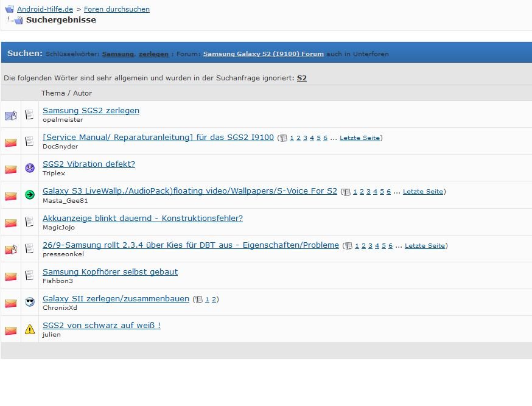Open thread Samsung SGS2 zerlegen
This screenshot has width=532, height=406.
pyautogui.click(x=91, y=111)
